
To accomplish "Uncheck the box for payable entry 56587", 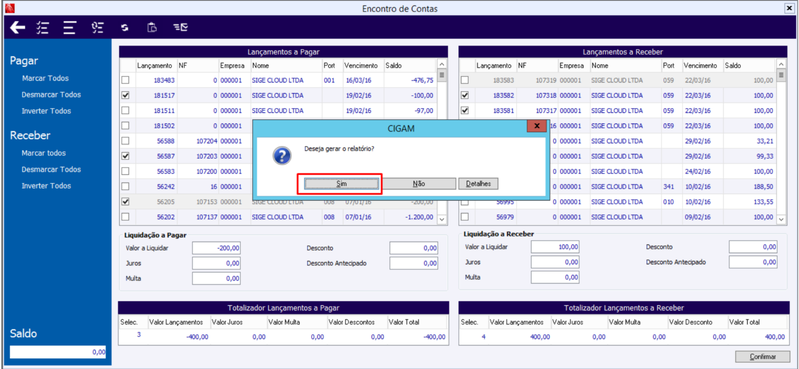I will (125, 156).
